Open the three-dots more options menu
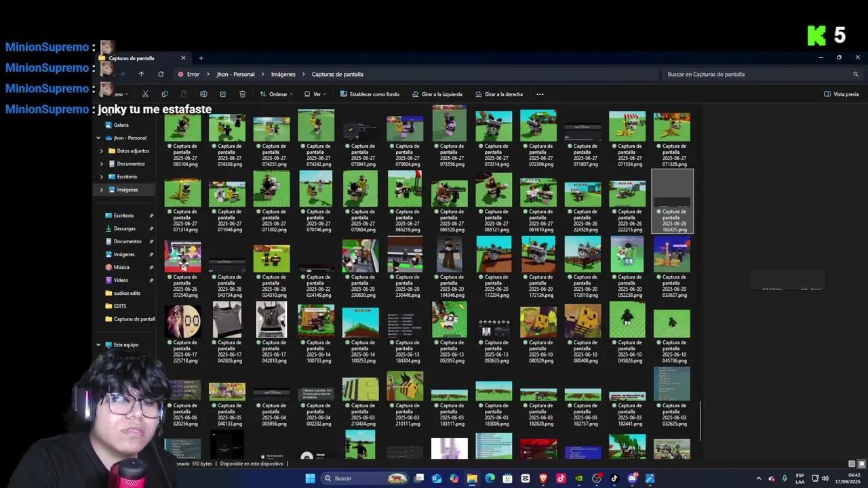868x488 pixels. pyautogui.click(x=540, y=94)
